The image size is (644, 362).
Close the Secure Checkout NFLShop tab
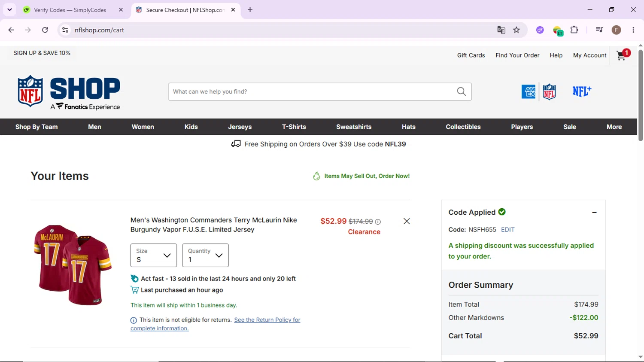233,10
